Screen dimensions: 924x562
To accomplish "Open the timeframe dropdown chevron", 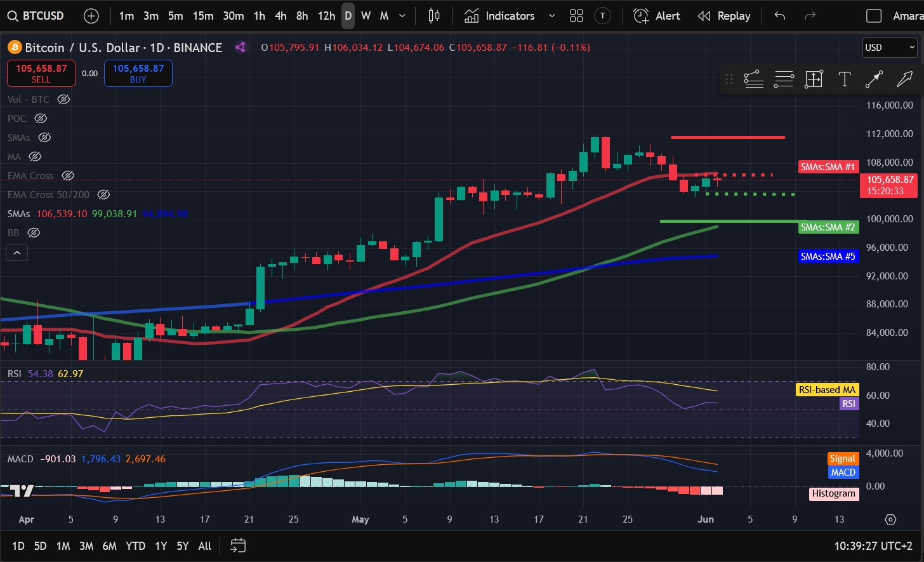I will click(x=404, y=16).
